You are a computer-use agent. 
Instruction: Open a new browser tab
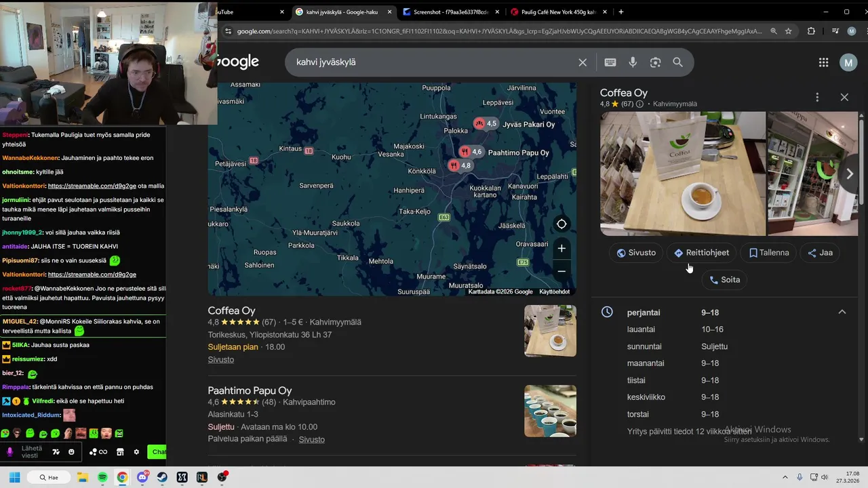pyautogui.click(x=621, y=12)
